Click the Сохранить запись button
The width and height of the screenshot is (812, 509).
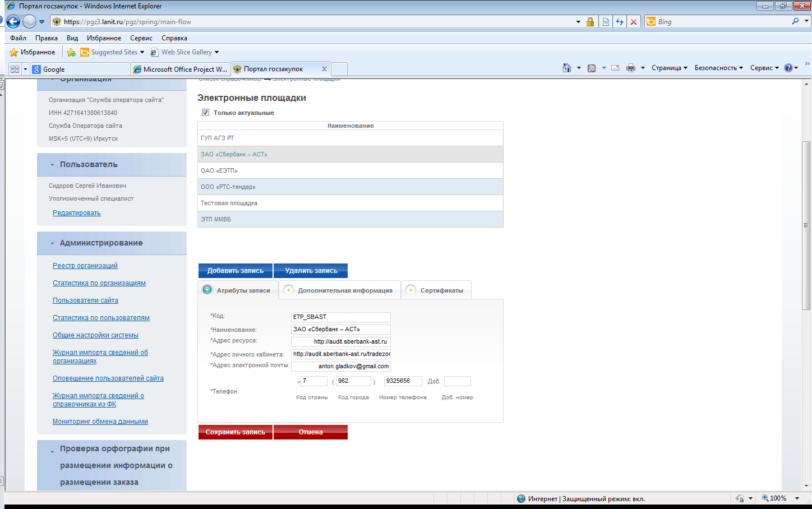click(x=236, y=432)
